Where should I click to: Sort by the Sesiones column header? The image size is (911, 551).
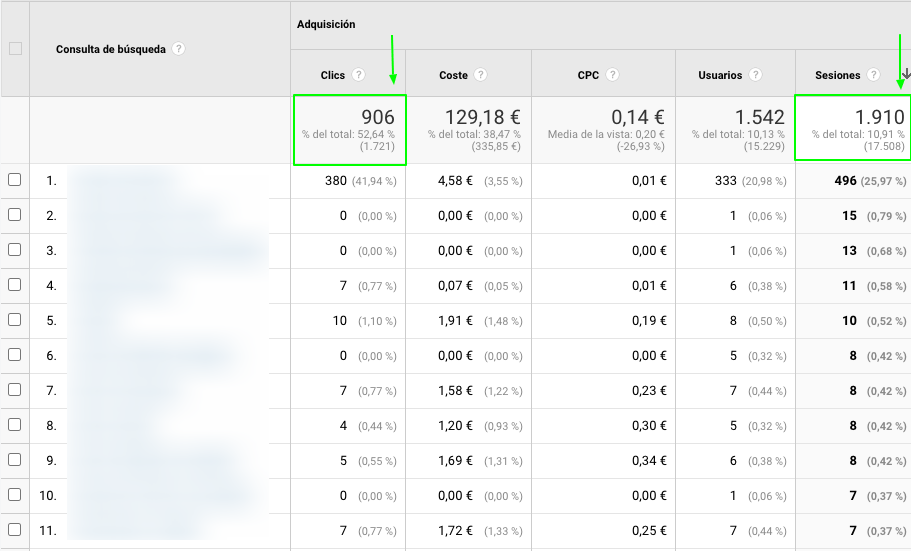837,75
